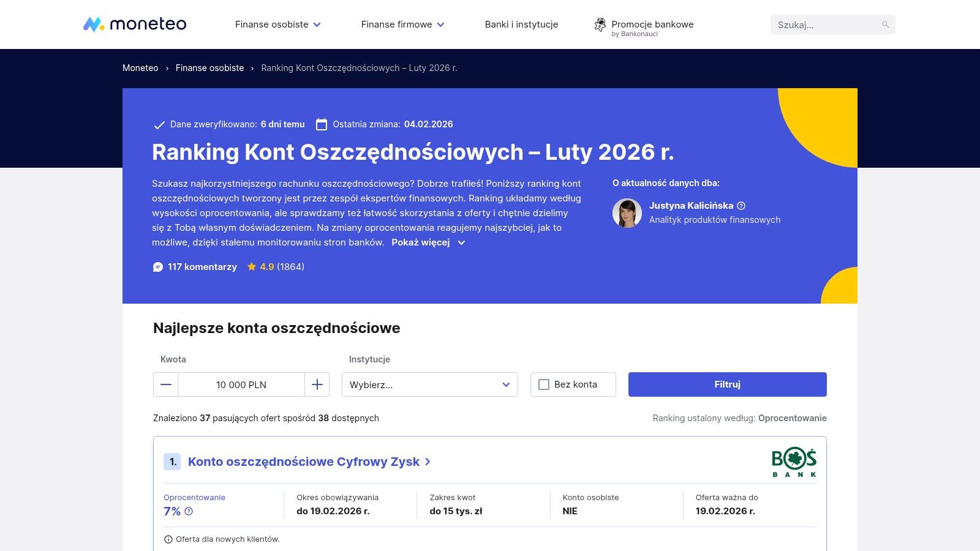The width and height of the screenshot is (980, 551).
Task: Go to Finanse osobiste breadcrumb
Action: click(209, 68)
